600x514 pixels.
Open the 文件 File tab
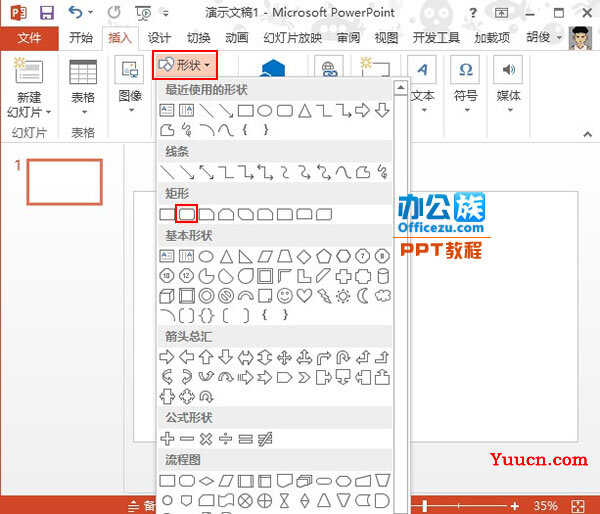[29, 38]
